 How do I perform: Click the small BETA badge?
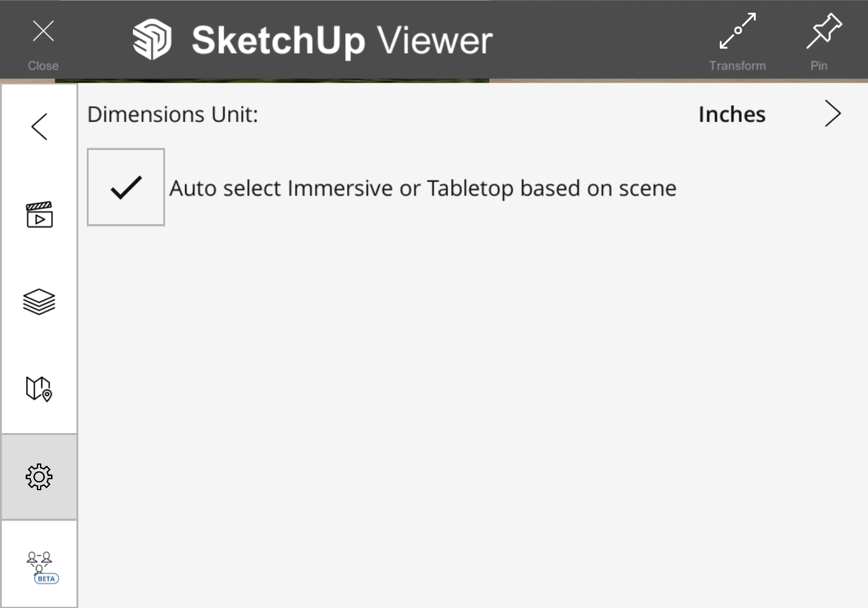tap(46, 579)
